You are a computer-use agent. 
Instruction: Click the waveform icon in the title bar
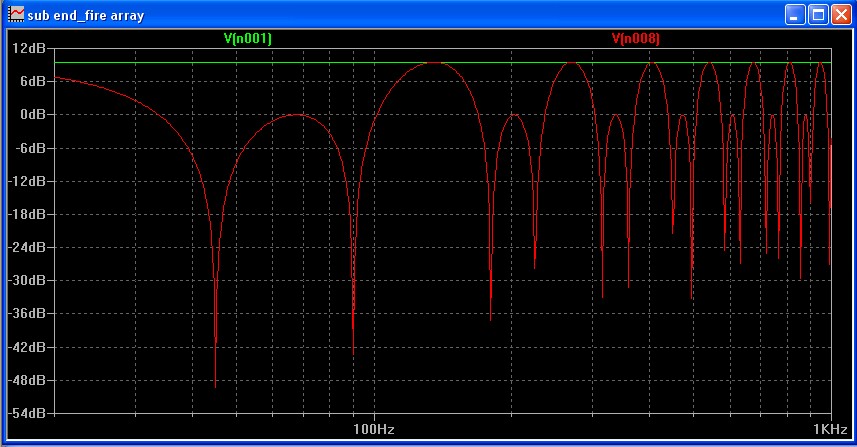click(x=16, y=15)
